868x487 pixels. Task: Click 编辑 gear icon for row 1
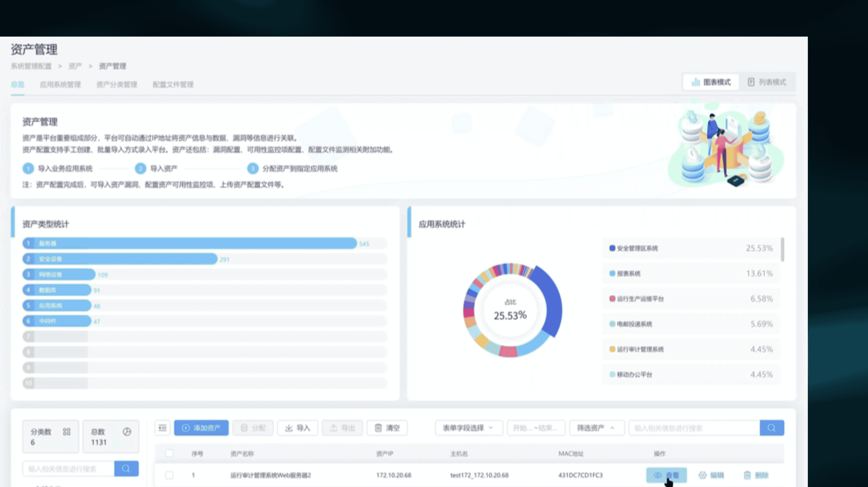coord(702,475)
